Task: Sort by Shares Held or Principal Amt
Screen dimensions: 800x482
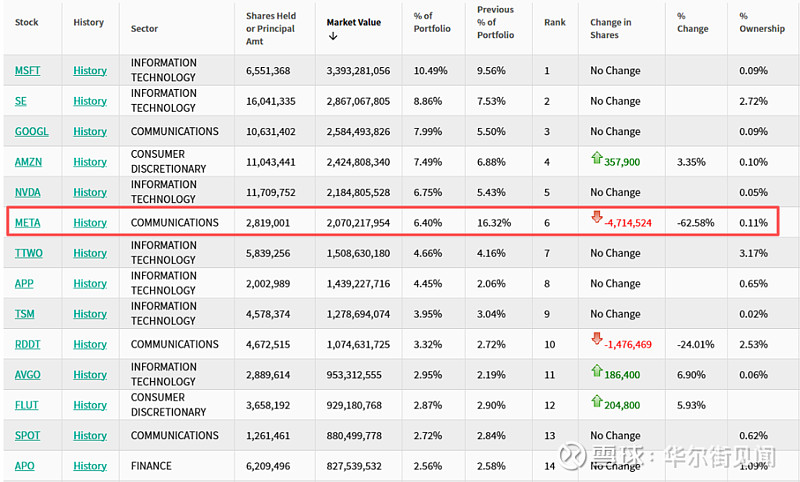Action: click(271, 29)
